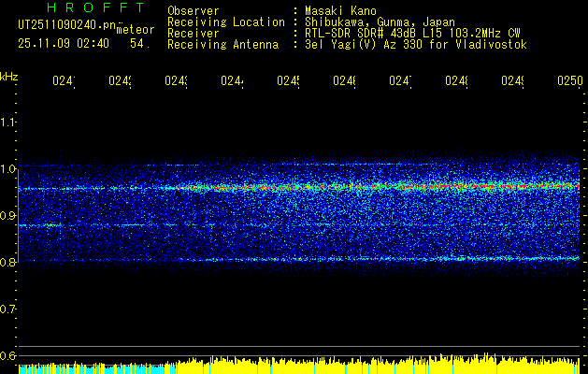This screenshot has width=588, height=374.
Task: Click the 0.8 frequency axis label
Action: click(7, 262)
